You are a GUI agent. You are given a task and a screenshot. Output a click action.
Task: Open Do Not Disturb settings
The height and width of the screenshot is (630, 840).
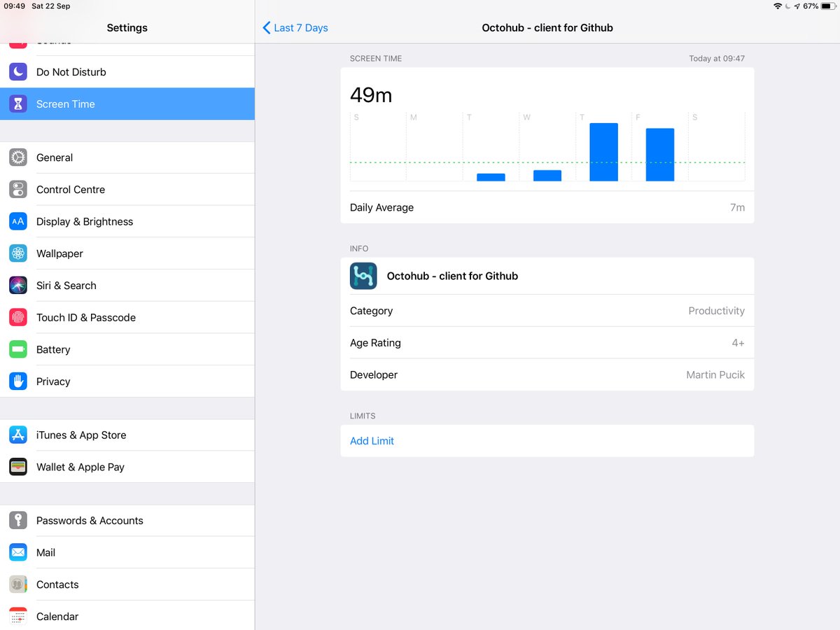pos(127,72)
